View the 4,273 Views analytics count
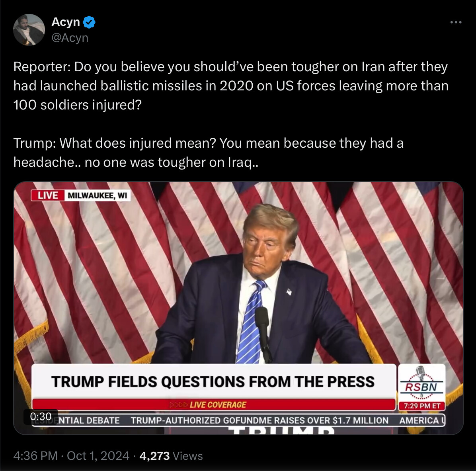This screenshot has width=476, height=471. click(171, 455)
